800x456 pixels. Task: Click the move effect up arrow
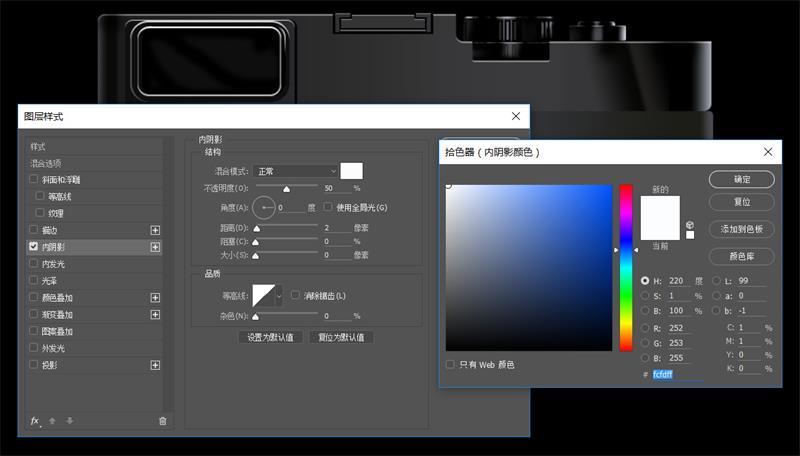53,421
